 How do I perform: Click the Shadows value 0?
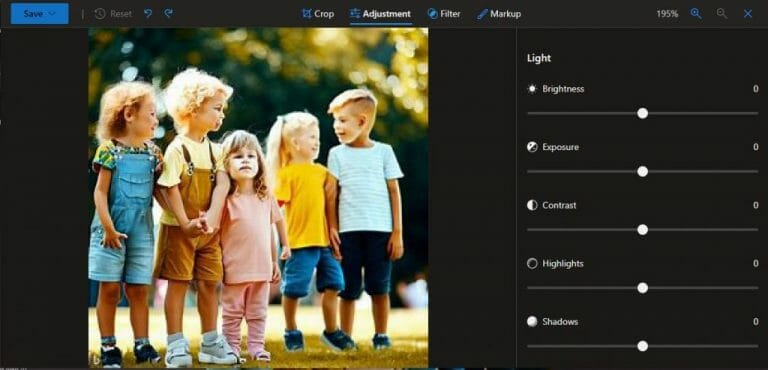tap(756, 321)
